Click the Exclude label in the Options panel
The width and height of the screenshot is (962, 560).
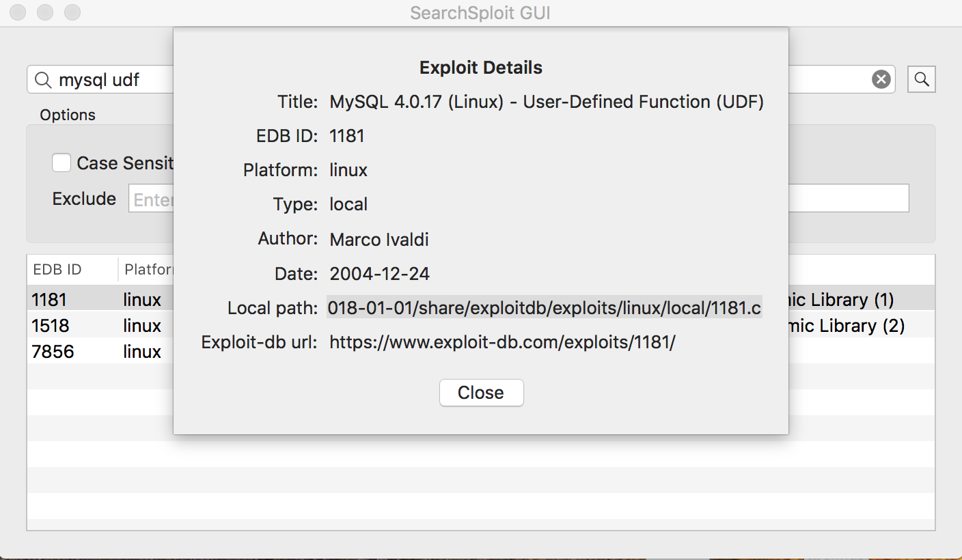click(x=84, y=199)
